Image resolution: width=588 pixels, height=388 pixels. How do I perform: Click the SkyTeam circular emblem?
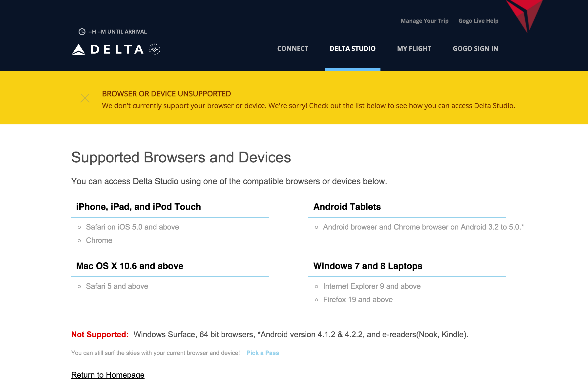tap(155, 49)
